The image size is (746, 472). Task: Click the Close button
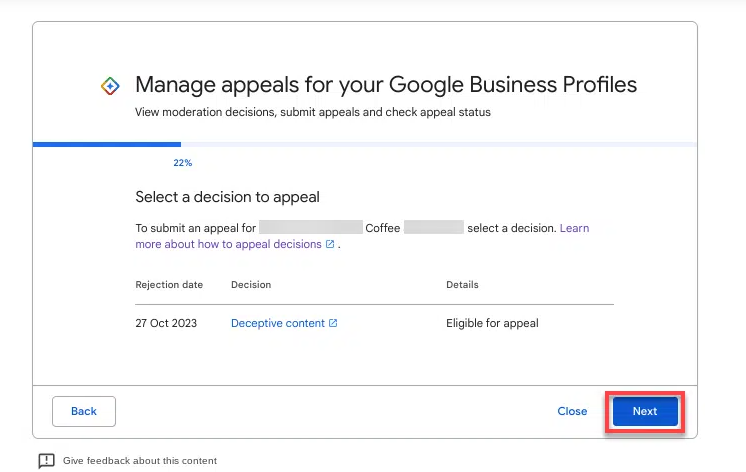click(x=572, y=411)
